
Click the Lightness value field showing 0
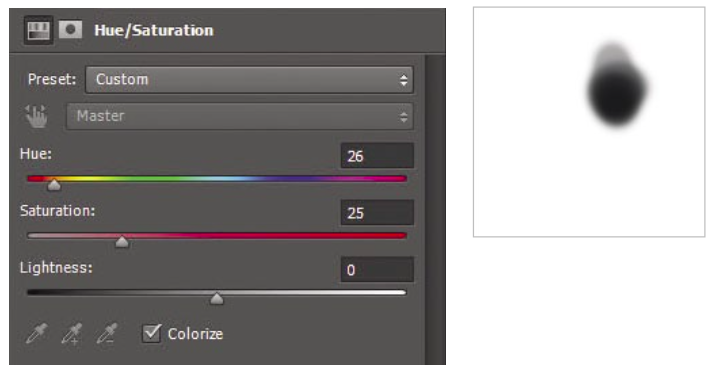[x=377, y=269]
